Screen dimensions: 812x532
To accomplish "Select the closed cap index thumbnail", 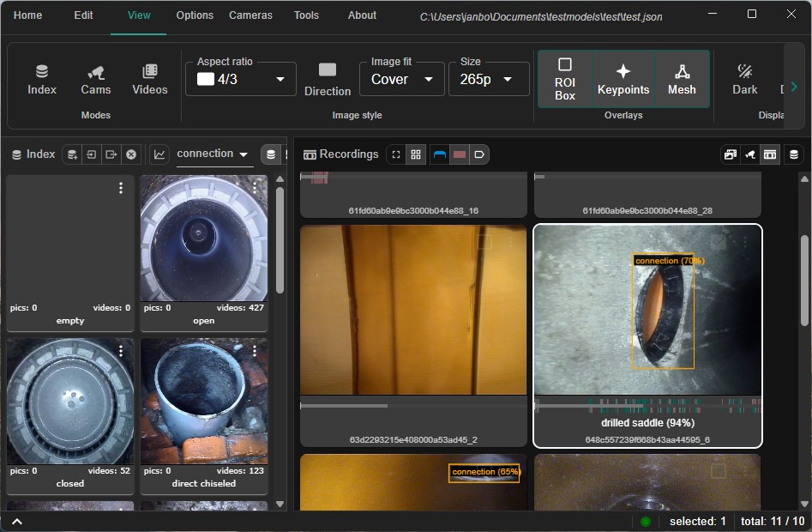I will click(x=70, y=402).
